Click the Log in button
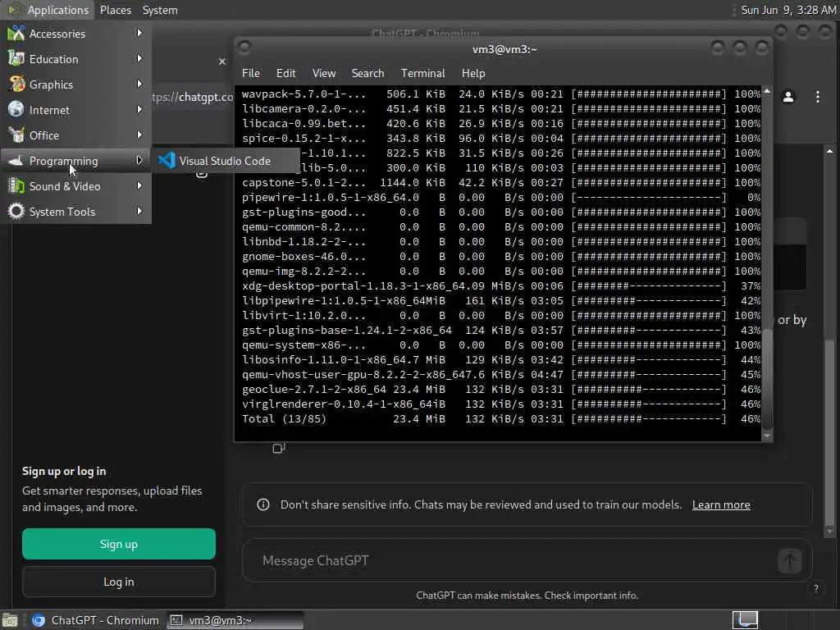Image resolution: width=840 pixels, height=630 pixels. click(x=118, y=582)
